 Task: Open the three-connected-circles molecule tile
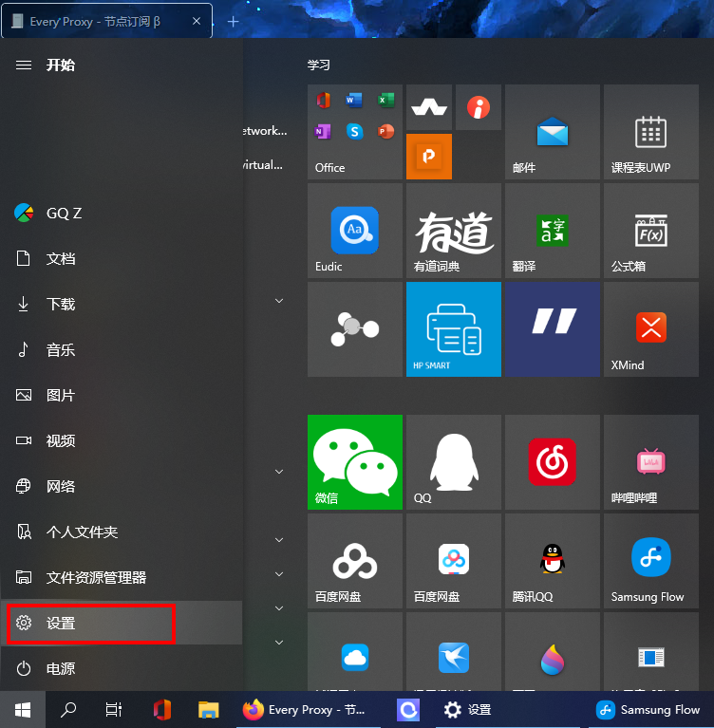(x=355, y=329)
